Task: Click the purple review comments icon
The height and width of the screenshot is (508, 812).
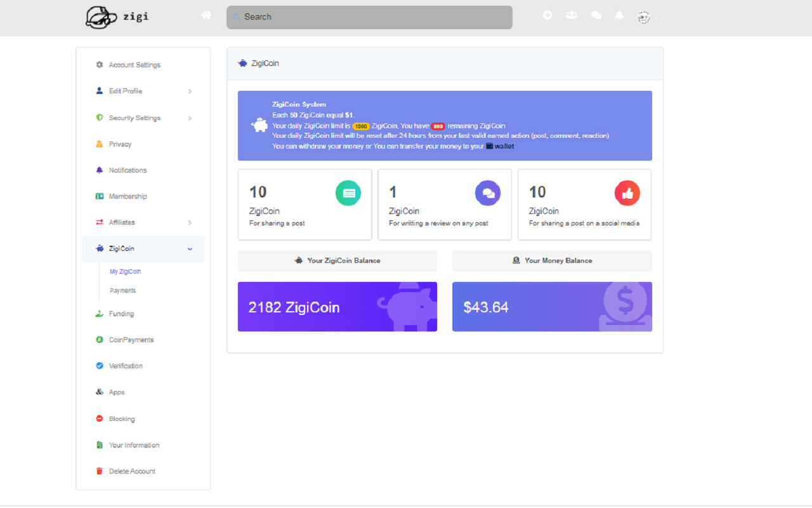Action: 488,193
